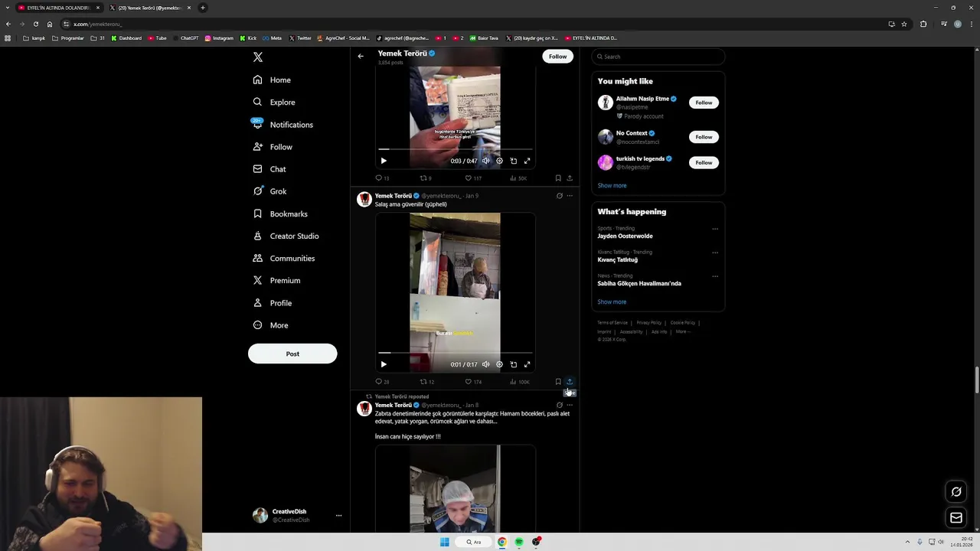The width and height of the screenshot is (980, 551).
Task: Open Jayden Oosterwolde trending topic
Action: pyautogui.click(x=626, y=236)
